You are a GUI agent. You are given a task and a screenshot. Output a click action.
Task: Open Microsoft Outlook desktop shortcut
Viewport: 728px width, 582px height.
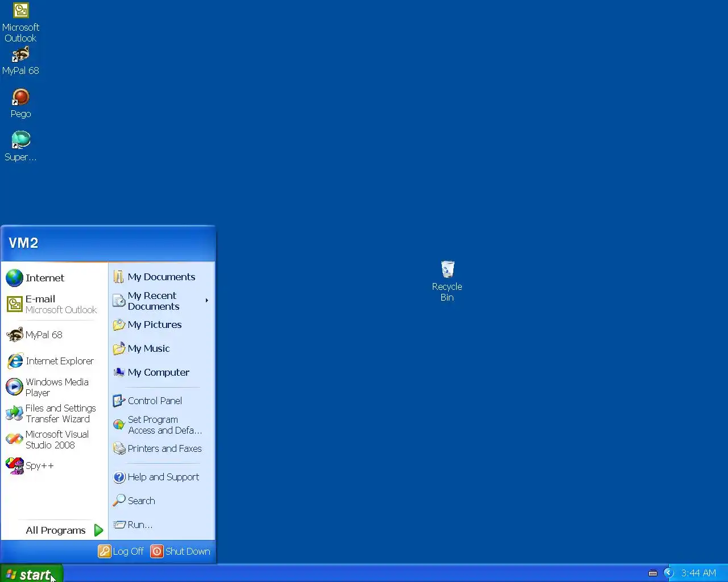(20, 23)
